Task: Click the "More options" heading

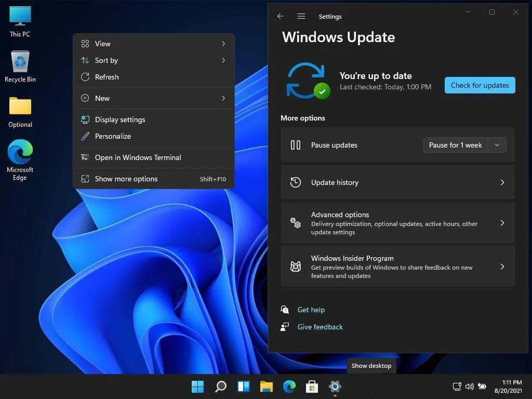Action: tap(303, 118)
